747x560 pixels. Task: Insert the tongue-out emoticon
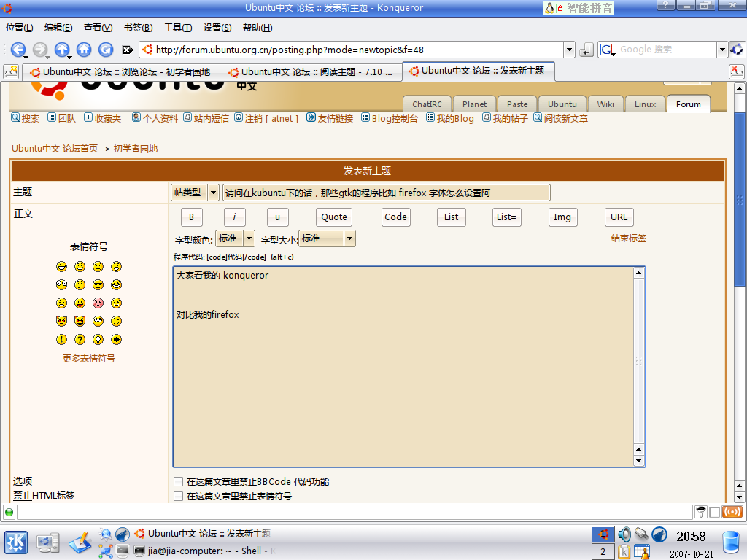pyautogui.click(x=80, y=303)
